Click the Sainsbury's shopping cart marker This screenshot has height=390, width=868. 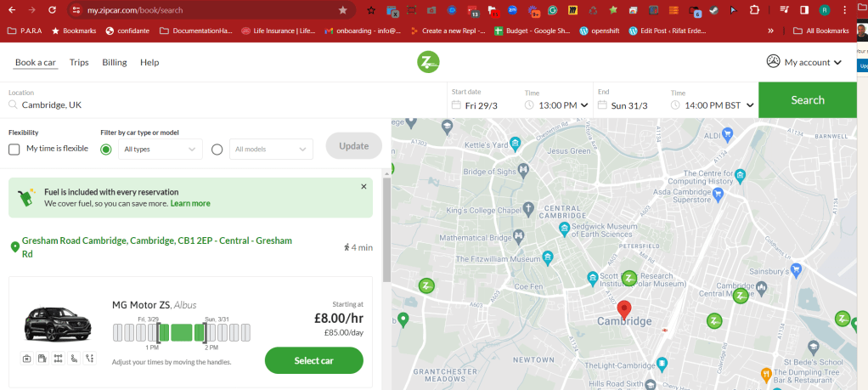(796, 269)
